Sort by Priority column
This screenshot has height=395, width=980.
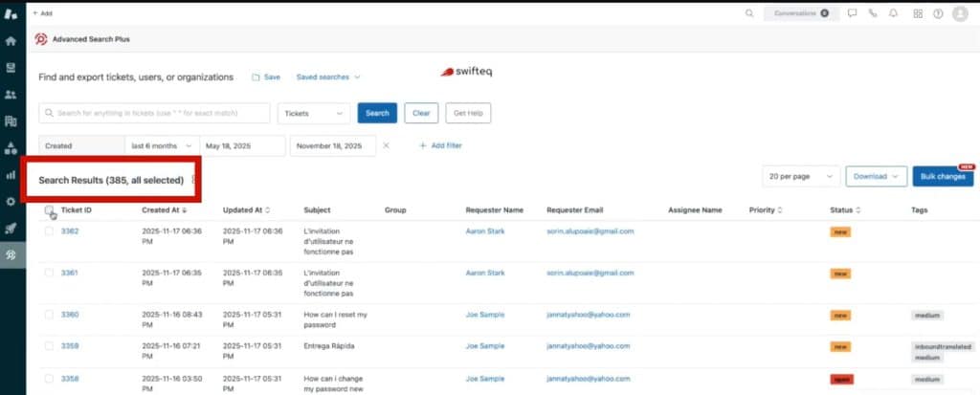(766, 210)
